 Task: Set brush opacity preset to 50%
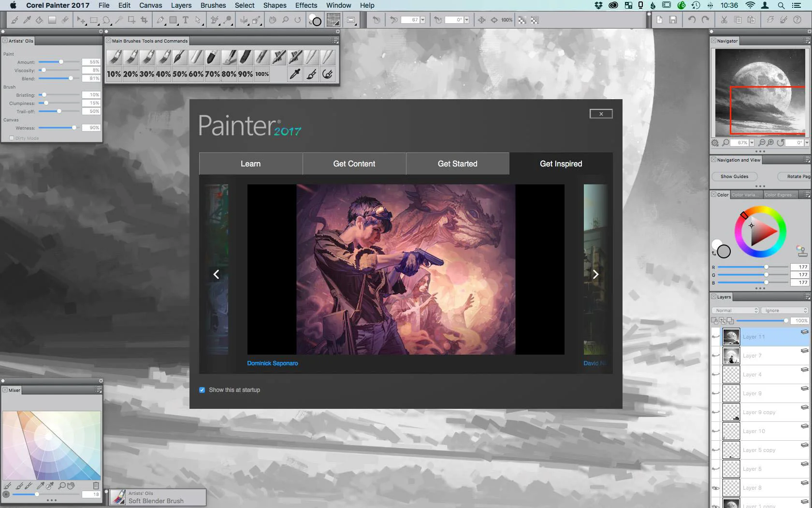coord(180,74)
